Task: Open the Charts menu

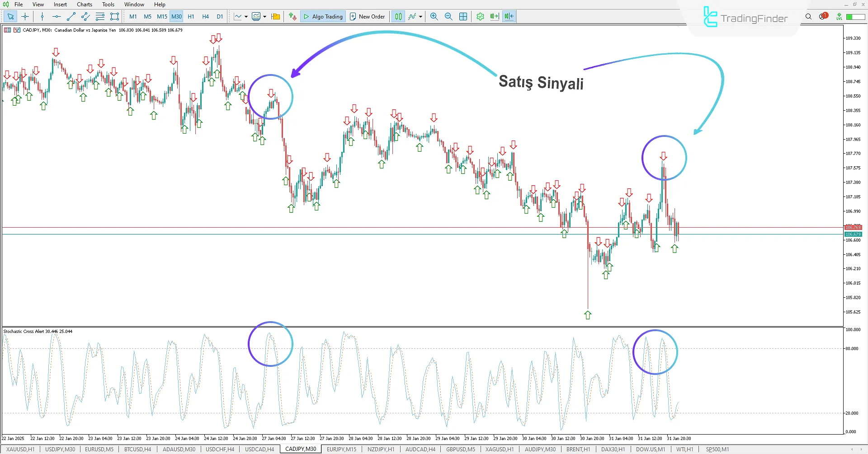Action: (x=84, y=4)
